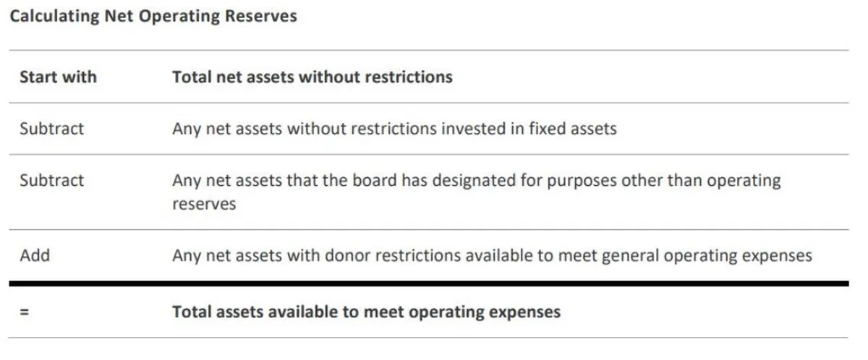Image resolution: width=868 pixels, height=360 pixels.
Task: Click the thick black divider line
Action: click(428, 283)
